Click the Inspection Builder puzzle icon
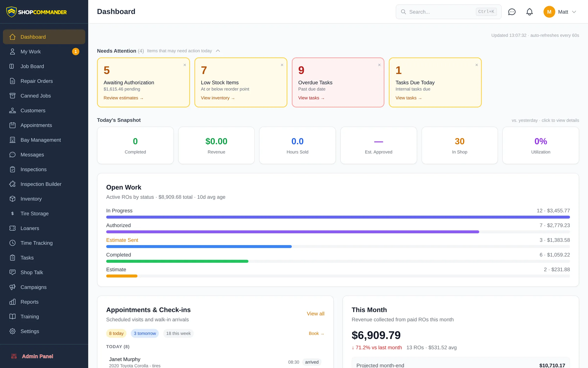Image resolution: width=588 pixels, height=368 pixels. click(x=12, y=184)
